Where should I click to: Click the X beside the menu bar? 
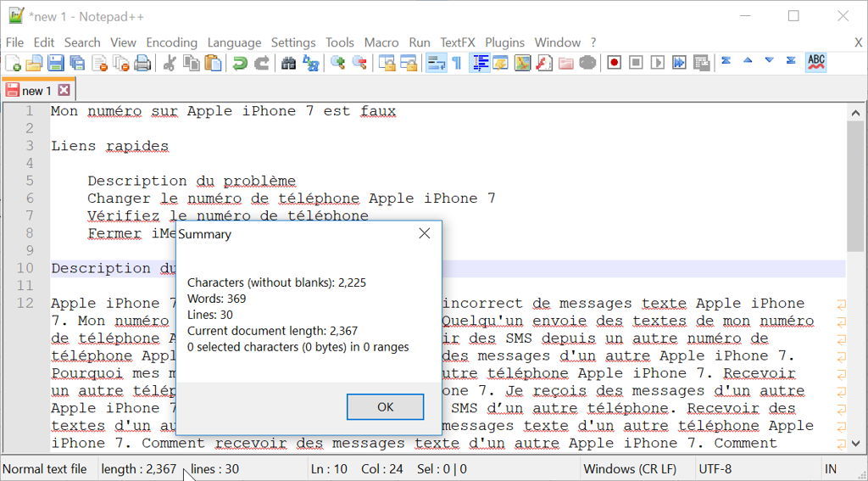point(858,42)
